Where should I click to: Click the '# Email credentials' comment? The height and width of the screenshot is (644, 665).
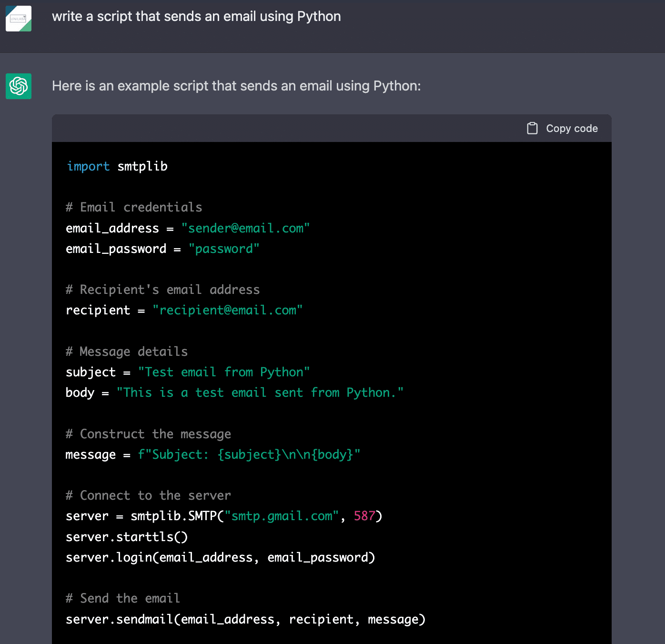coord(134,208)
